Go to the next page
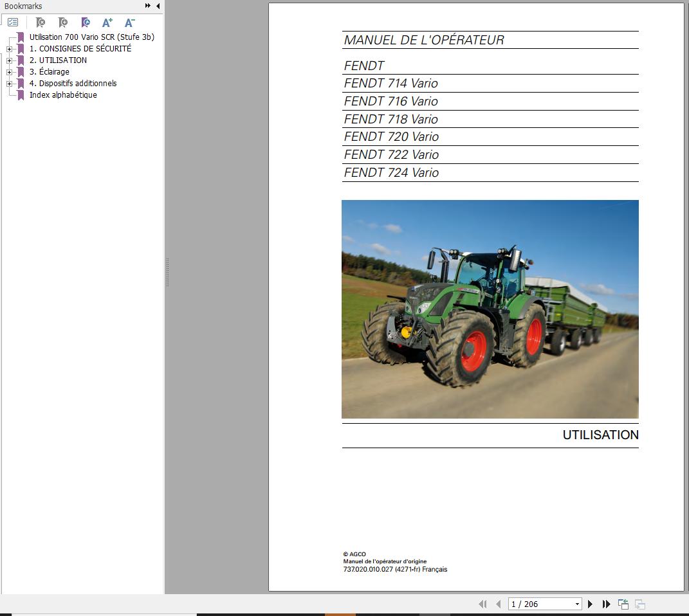Screen dimensions: 689x616 [x=590, y=604]
